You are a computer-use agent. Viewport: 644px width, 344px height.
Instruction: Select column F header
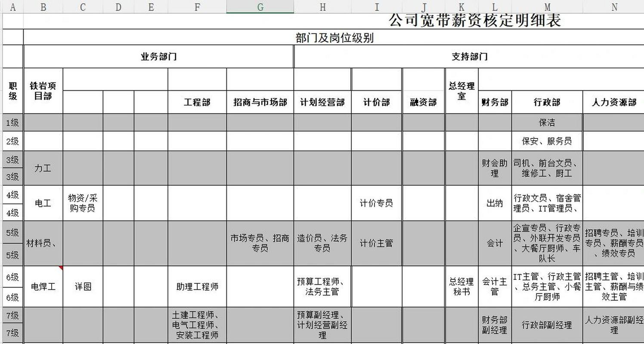click(197, 7)
